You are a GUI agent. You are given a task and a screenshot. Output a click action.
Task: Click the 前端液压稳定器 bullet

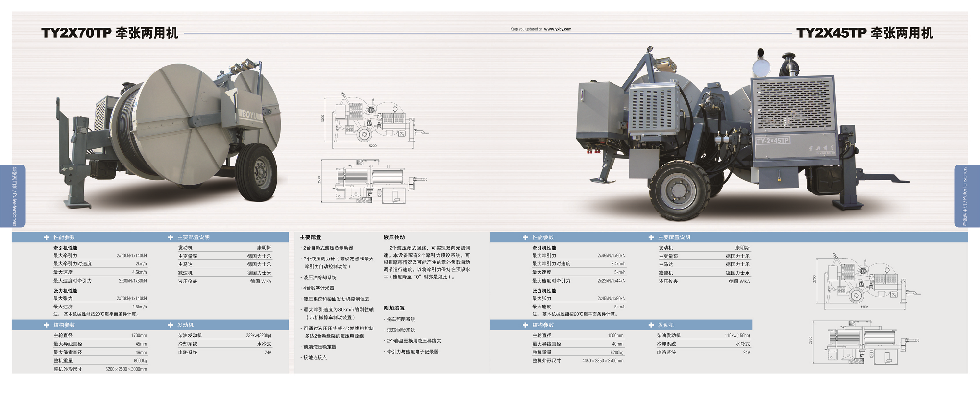coord(318,347)
